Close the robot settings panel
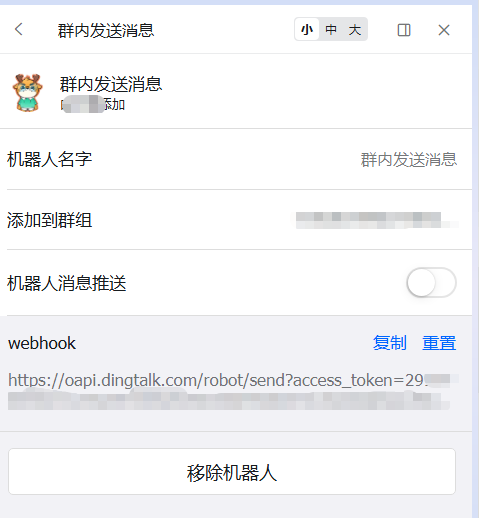This screenshot has height=518, width=479. [x=444, y=30]
